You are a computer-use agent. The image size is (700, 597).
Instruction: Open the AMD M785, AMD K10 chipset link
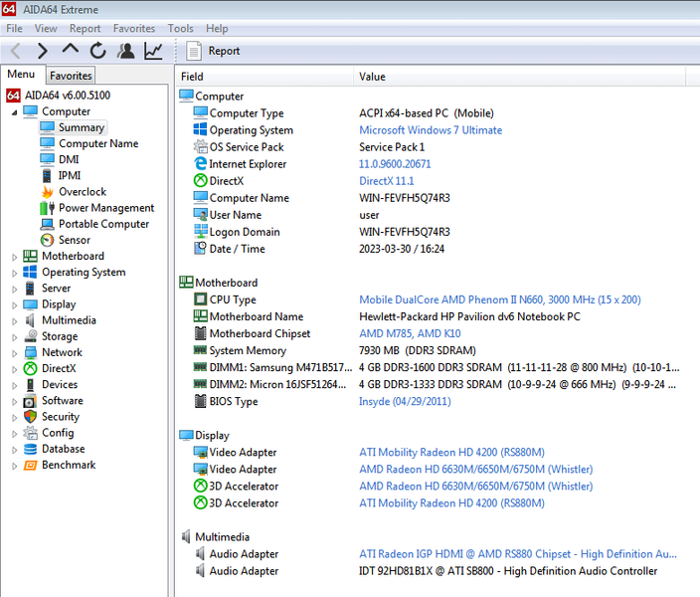click(410, 333)
